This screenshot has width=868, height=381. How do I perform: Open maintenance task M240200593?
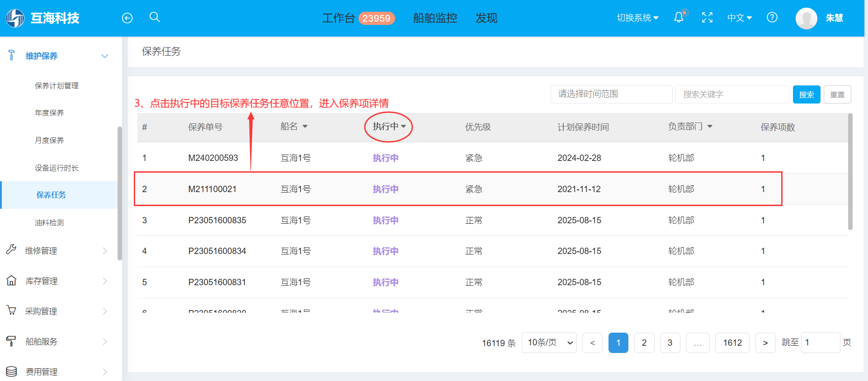coord(492,158)
